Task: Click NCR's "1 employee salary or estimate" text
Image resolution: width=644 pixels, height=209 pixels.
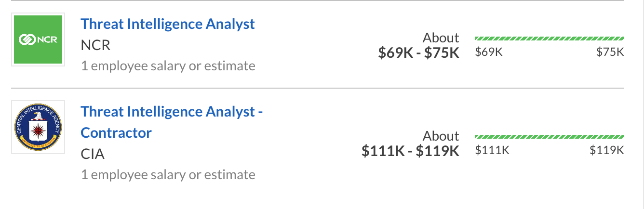Action: click(168, 65)
